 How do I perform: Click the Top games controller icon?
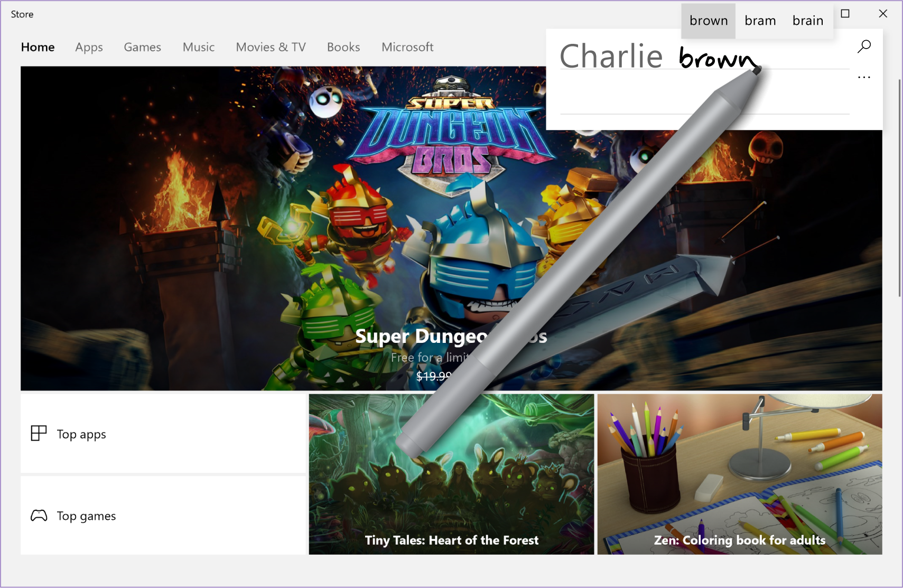point(39,515)
